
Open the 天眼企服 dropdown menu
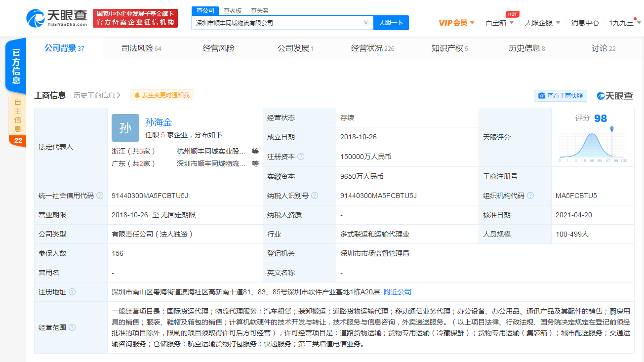click(x=542, y=23)
